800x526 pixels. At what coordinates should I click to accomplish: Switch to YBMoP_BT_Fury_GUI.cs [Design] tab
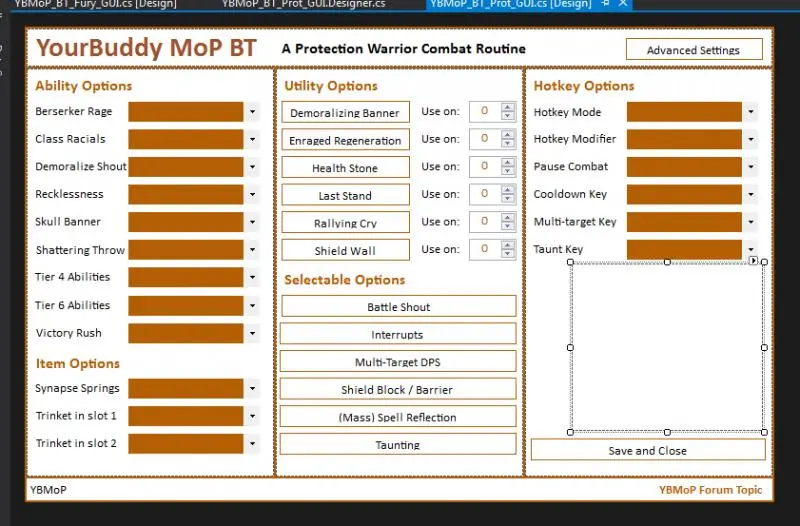[x=95, y=4]
